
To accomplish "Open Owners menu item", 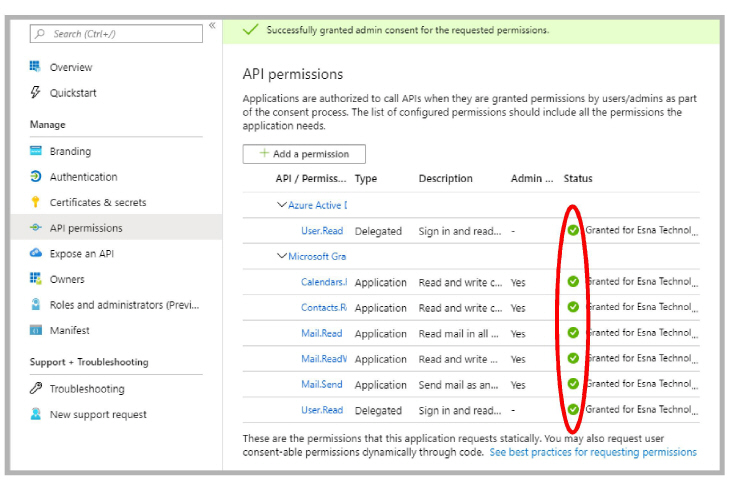I will coord(67,279).
